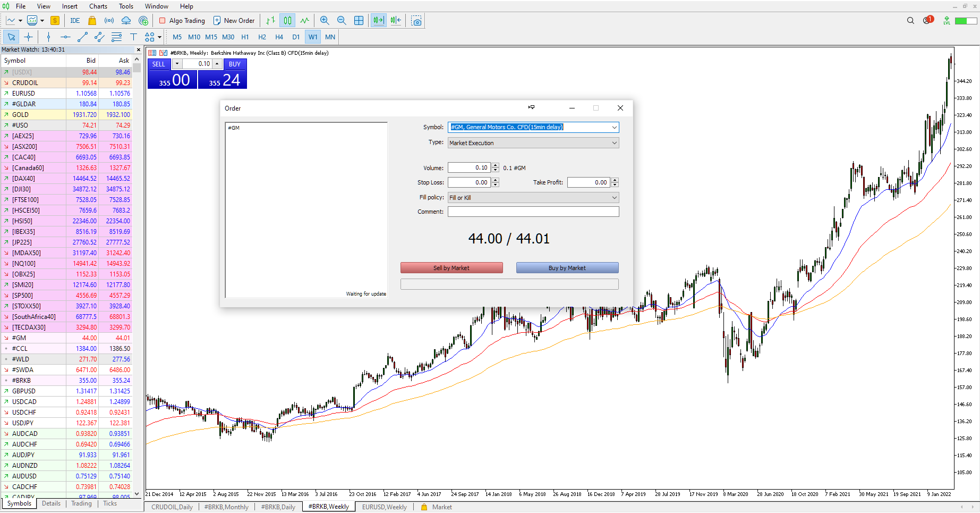Image resolution: width=980 pixels, height=513 pixels.
Task: Open the new chart dropdown arrow
Action: point(20,21)
